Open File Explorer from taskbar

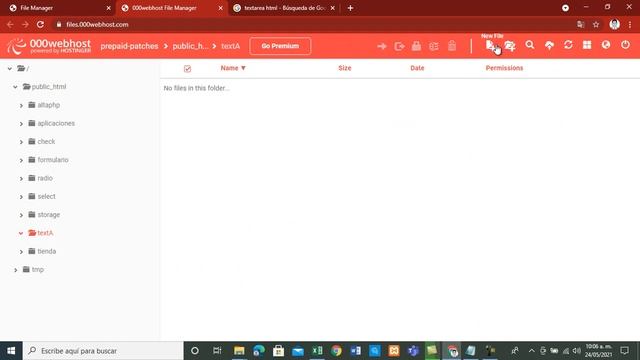(239, 351)
